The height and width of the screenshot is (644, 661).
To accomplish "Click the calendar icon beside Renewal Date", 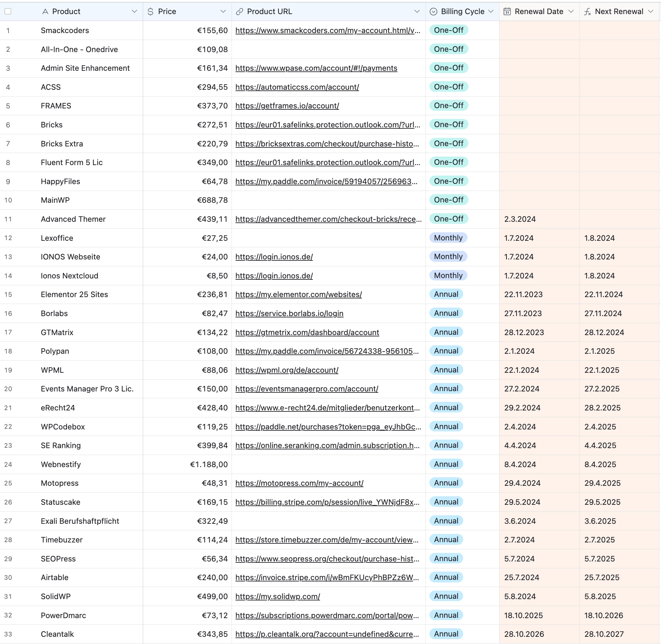I will point(507,11).
